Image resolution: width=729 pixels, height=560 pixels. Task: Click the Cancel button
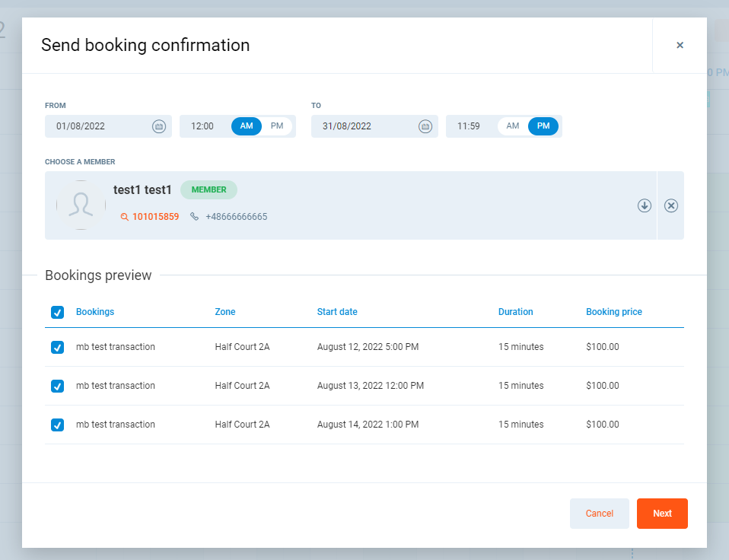click(x=599, y=514)
